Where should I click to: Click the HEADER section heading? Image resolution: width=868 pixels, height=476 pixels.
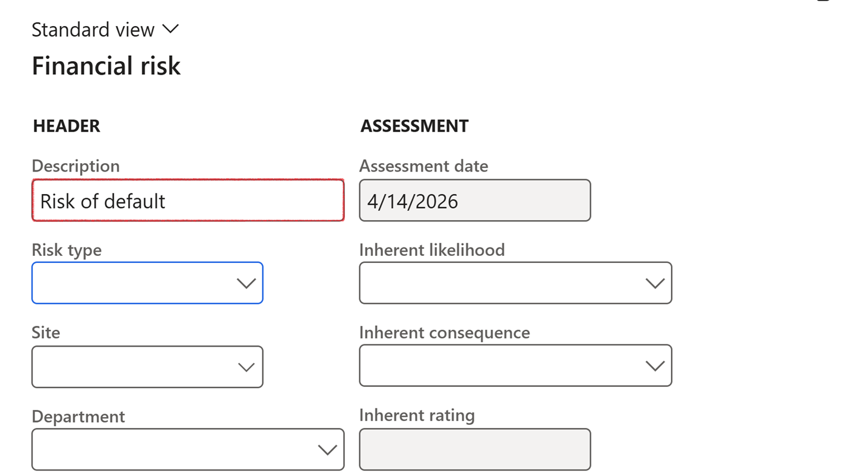(66, 126)
